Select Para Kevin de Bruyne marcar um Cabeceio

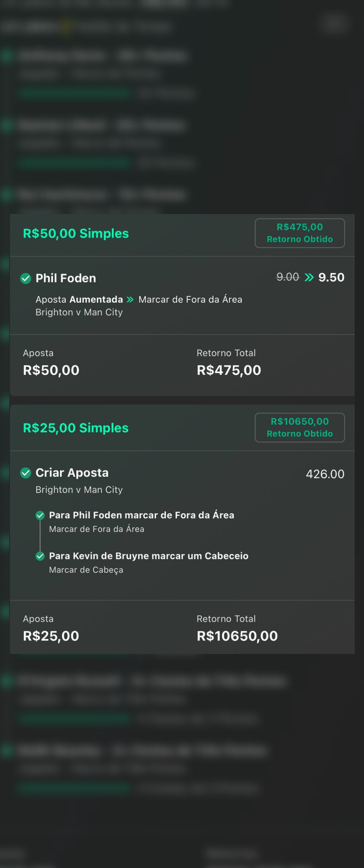148,556
